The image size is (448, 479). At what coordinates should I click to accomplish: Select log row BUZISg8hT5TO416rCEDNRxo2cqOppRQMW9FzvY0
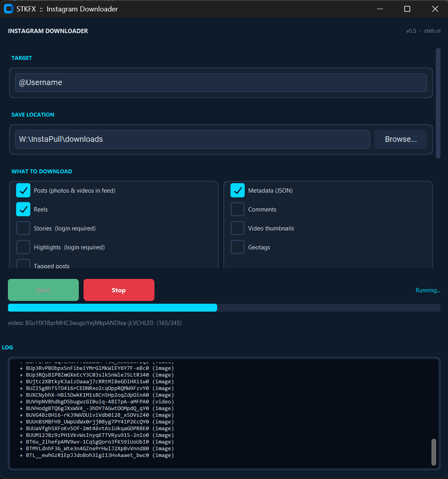coord(97,388)
